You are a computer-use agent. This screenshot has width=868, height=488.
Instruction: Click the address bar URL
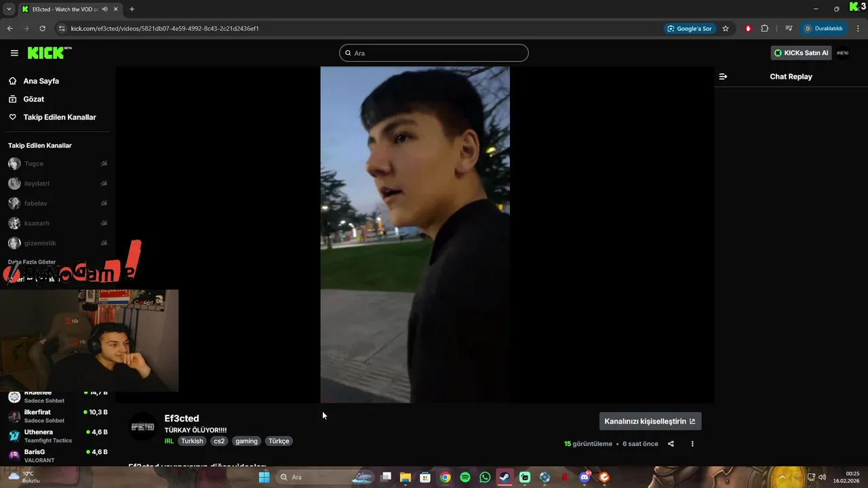(x=165, y=28)
